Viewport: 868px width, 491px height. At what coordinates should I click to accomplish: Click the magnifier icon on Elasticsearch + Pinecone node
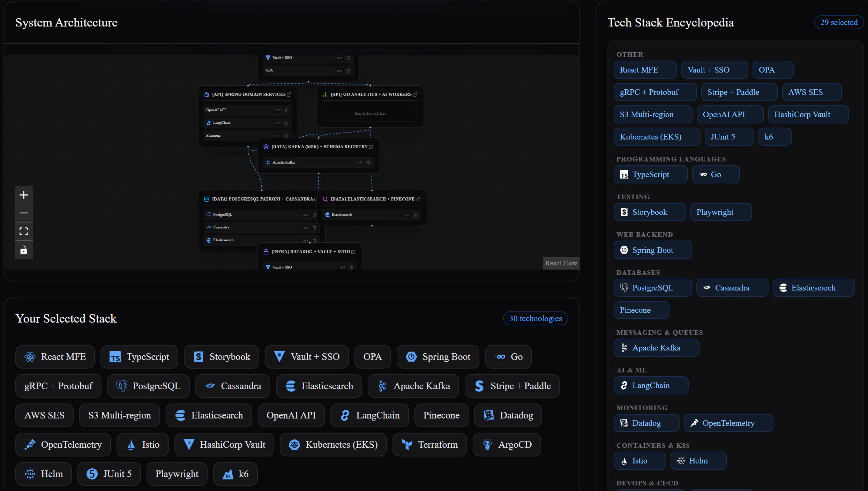tap(325, 199)
